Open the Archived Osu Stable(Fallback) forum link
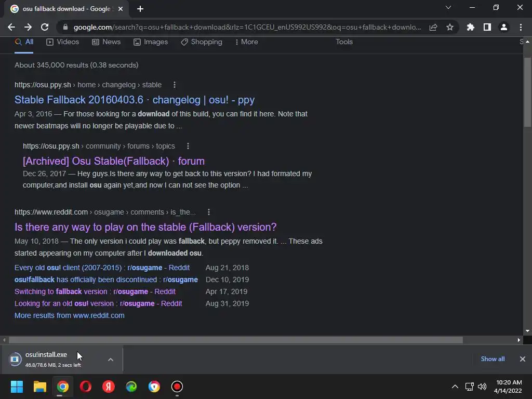Image resolution: width=532 pixels, height=399 pixels. pyautogui.click(x=114, y=161)
